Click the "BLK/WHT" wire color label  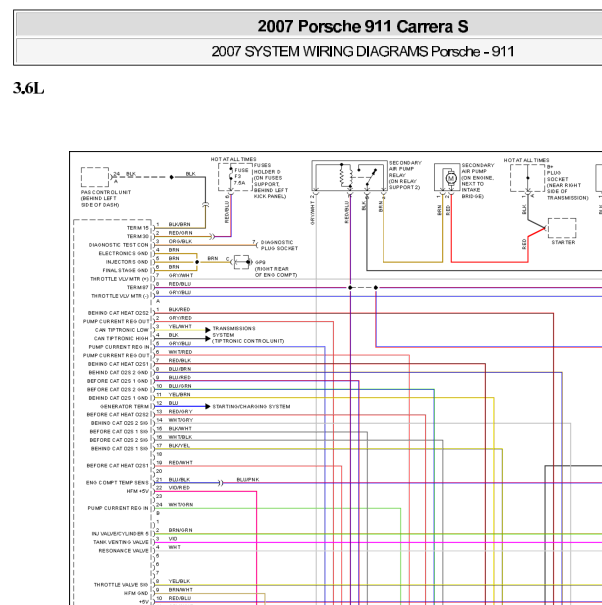click(180, 428)
